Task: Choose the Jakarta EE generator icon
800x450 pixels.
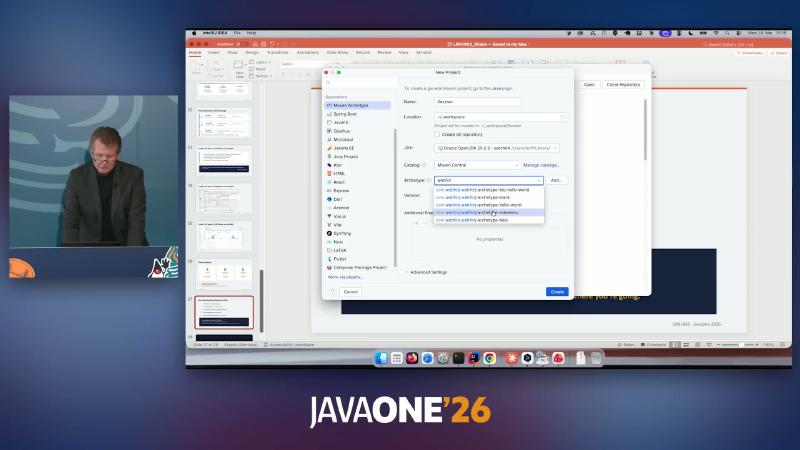Action: [329, 148]
